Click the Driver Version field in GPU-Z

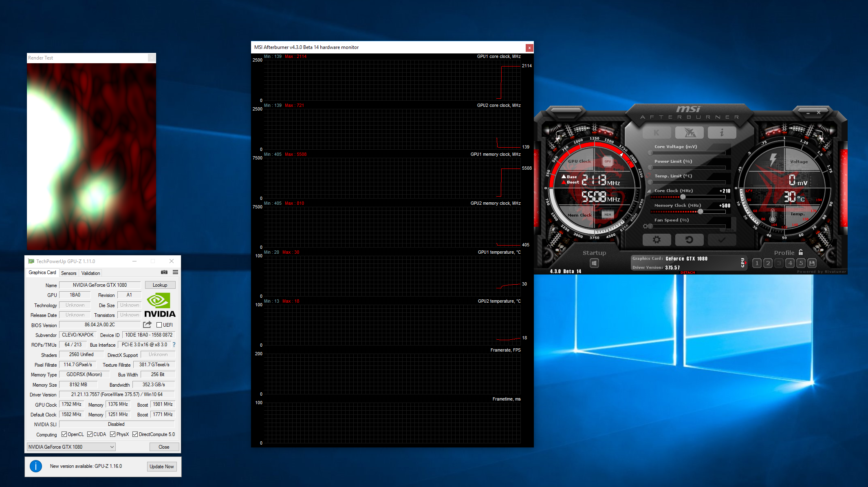117,394
